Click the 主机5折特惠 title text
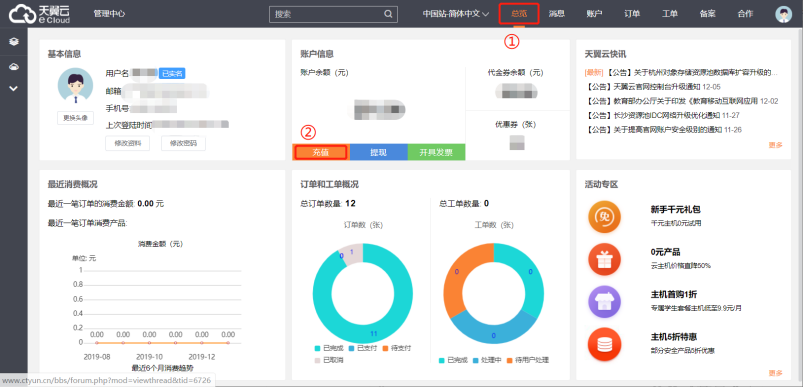Image resolution: width=804 pixels, height=387 pixels. point(673,337)
